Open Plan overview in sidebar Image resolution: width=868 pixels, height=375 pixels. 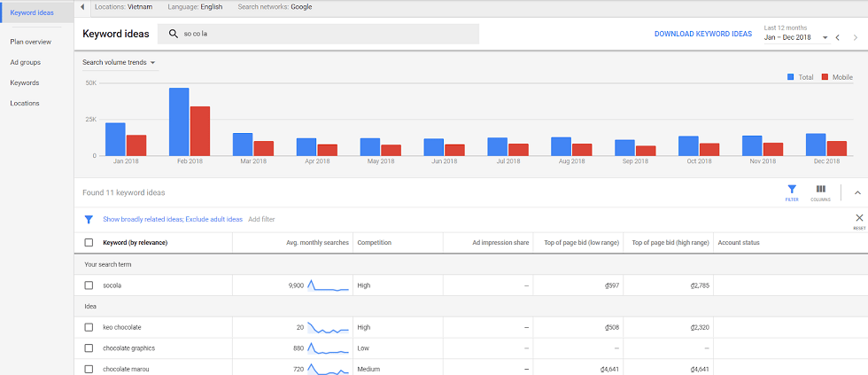[x=30, y=42]
